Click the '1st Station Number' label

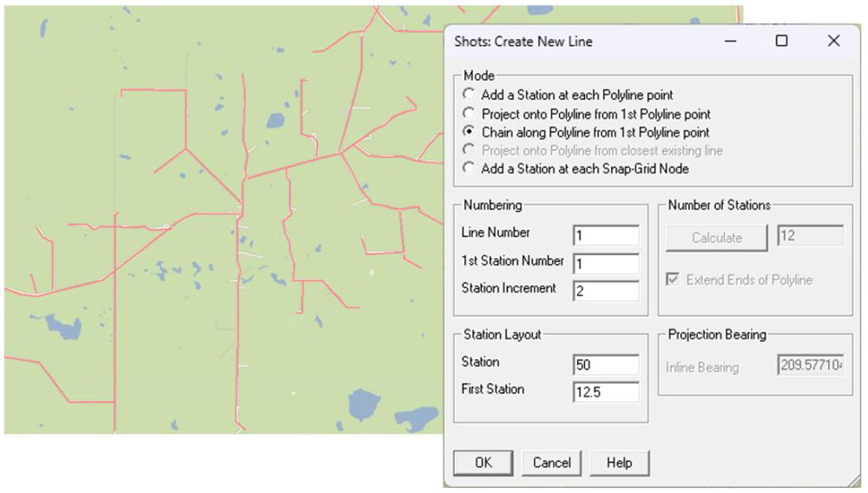tap(513, 260)
